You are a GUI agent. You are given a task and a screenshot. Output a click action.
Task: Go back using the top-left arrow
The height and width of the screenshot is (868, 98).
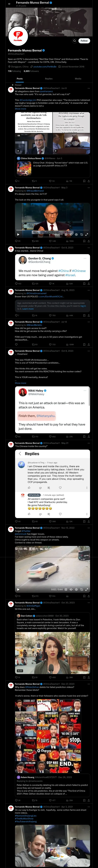[x=9, y=4]
